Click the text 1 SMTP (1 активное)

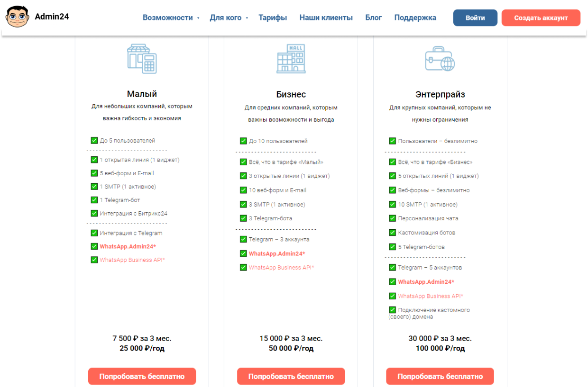click(128, 187)
